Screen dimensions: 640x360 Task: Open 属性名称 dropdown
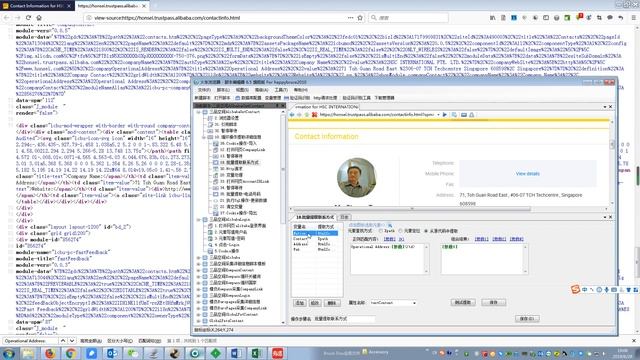coord(414,303)
